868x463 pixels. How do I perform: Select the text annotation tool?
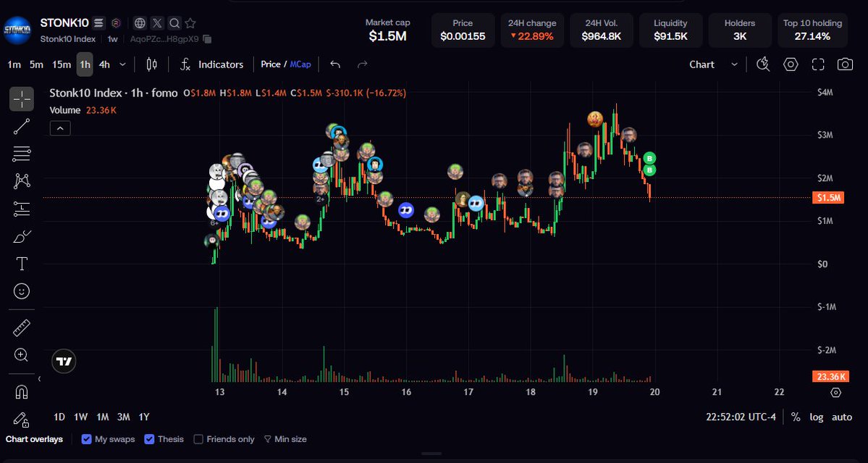coord(22,264)
